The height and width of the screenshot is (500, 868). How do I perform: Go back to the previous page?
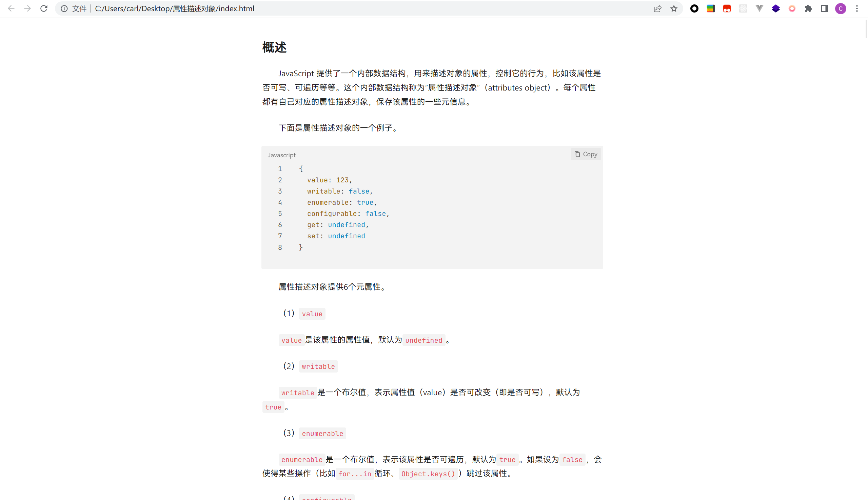11,8
